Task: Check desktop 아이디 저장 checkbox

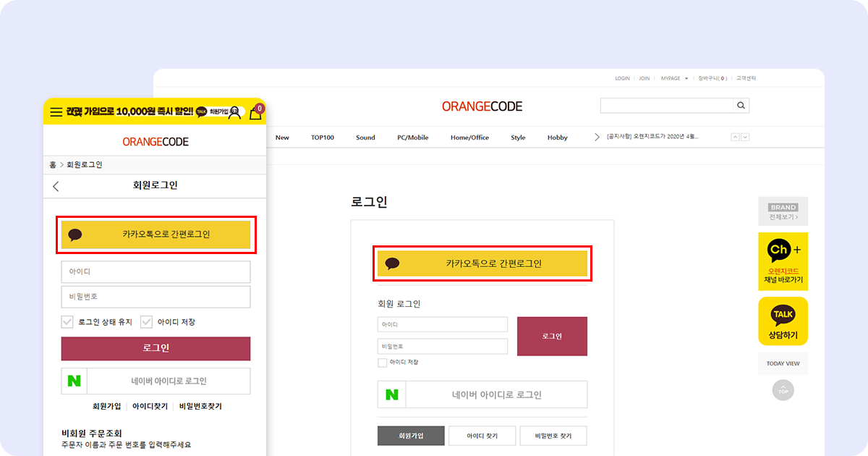Action: 382,362
